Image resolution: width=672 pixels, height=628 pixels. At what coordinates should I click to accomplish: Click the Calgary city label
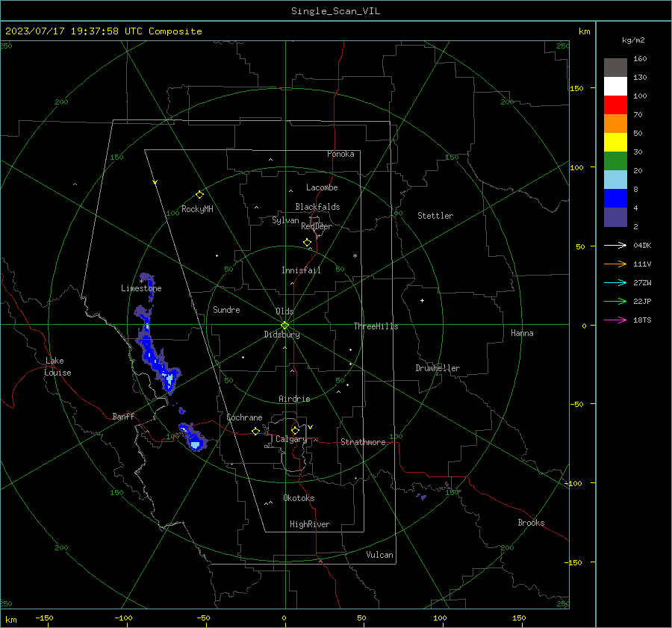(x=291, y=439)
